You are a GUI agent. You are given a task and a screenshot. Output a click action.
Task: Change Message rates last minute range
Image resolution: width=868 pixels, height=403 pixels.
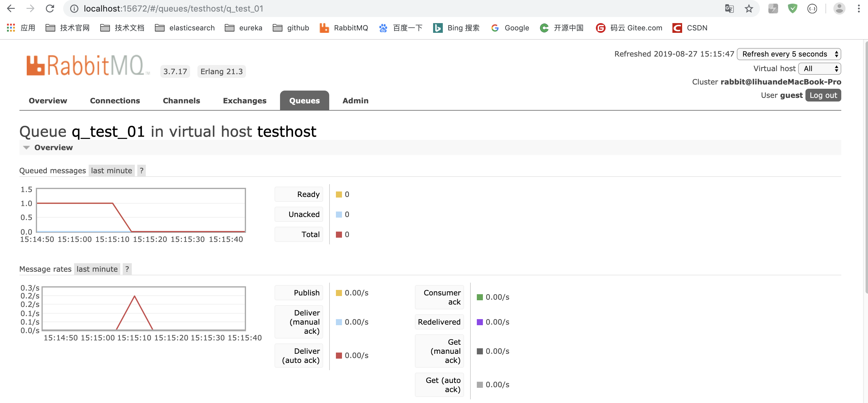97,269
